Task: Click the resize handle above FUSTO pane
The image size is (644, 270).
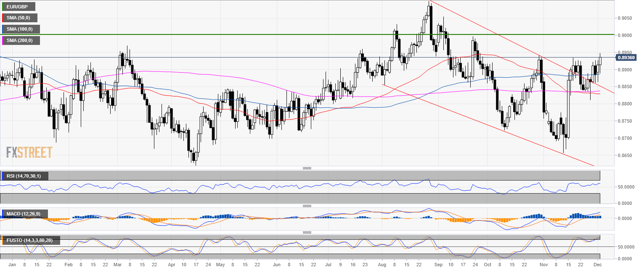Action: click(307, 232)
